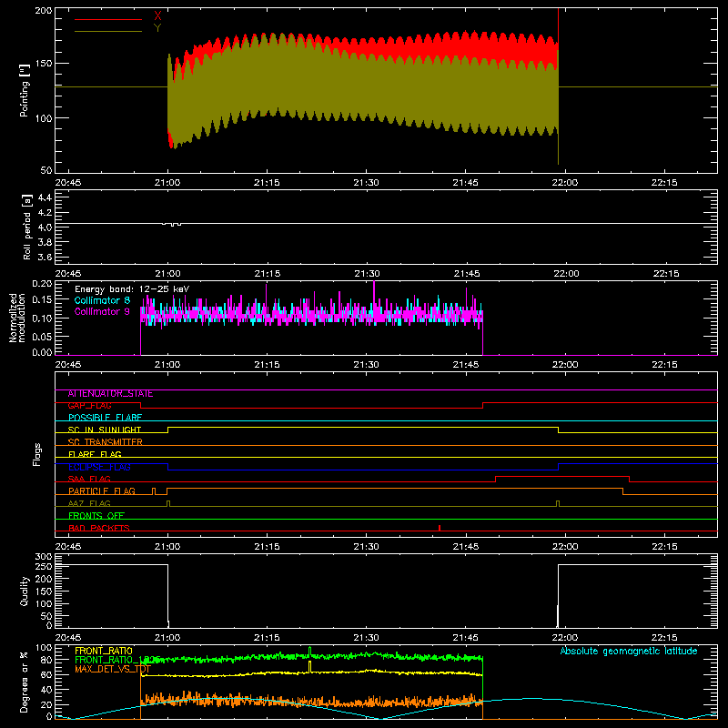Select the POSSIBLE_FLARE flag label
The image size is (728, 728).
click(x=105, y=418)
